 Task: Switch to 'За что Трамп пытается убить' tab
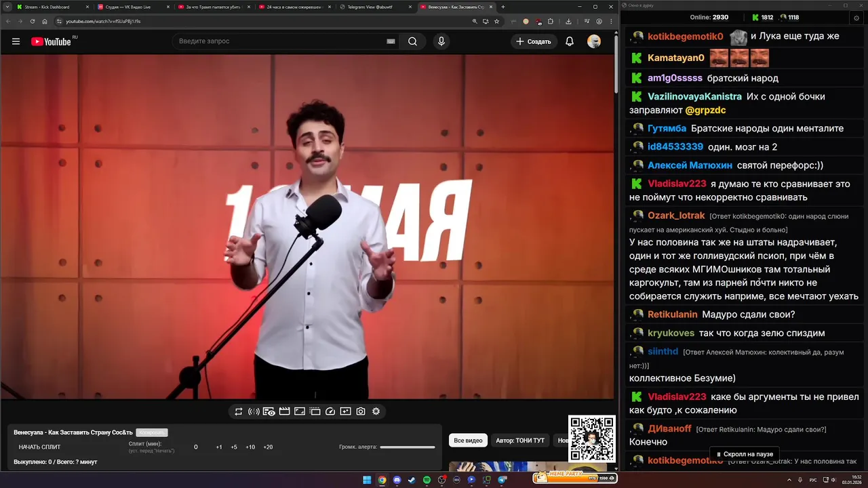tap(214, 7)
